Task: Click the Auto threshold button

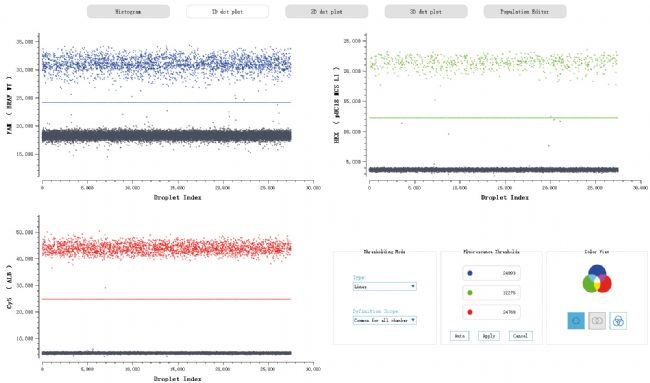Action: pos(460,336)
